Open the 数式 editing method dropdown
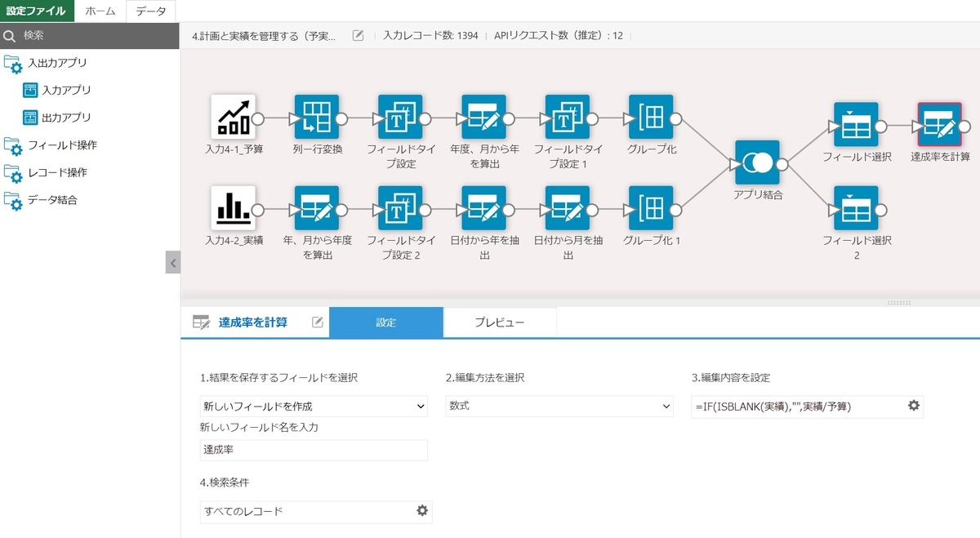This screenshot has width=980, height=538. point(559,406)
